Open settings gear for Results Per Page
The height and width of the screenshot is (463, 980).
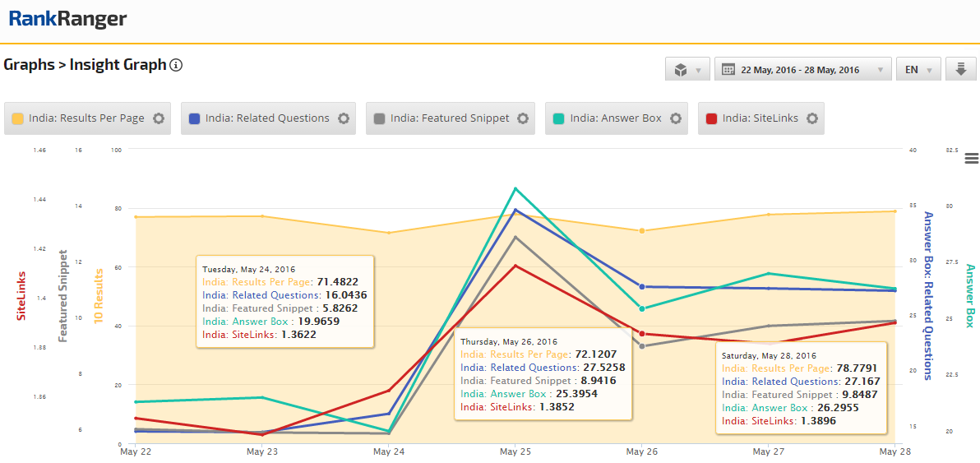click(159, 118)
